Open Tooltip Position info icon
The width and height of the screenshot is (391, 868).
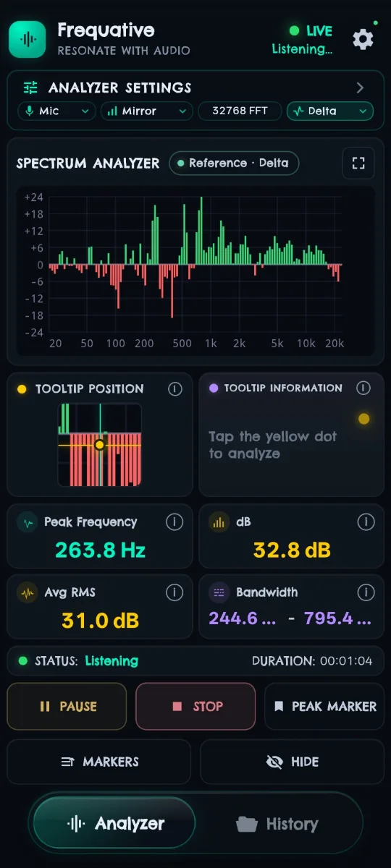click(x=175, y=389)
